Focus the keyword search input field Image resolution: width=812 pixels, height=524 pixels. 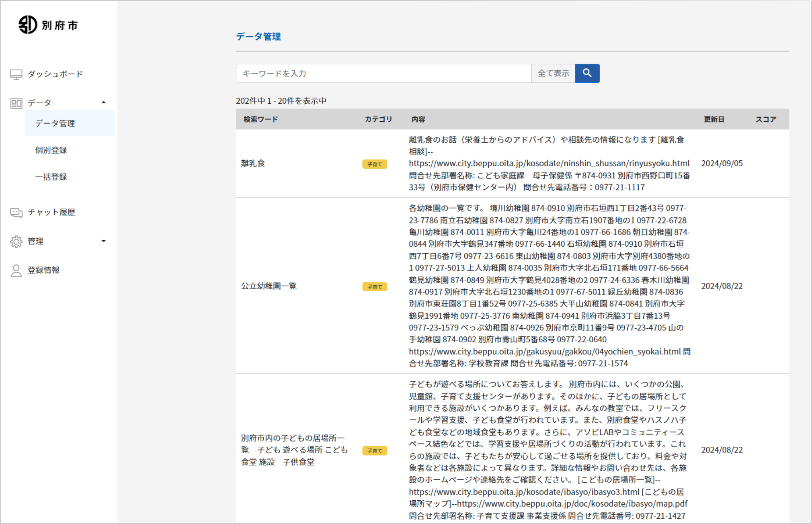tap(383, 74)
